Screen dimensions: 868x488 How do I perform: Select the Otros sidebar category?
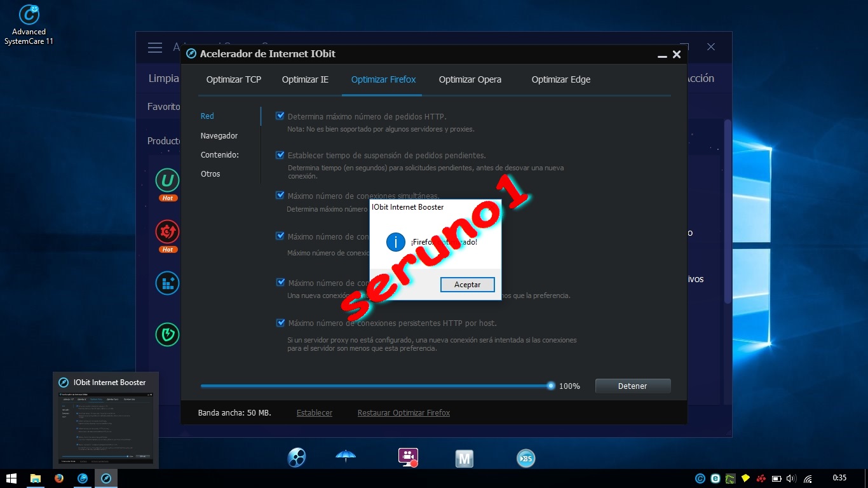(210, 174)
